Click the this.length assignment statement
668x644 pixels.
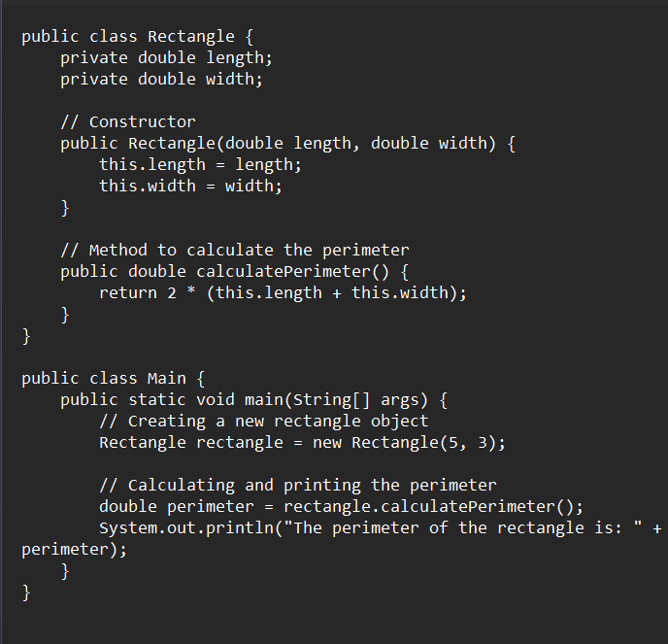[x=200, y=165]
